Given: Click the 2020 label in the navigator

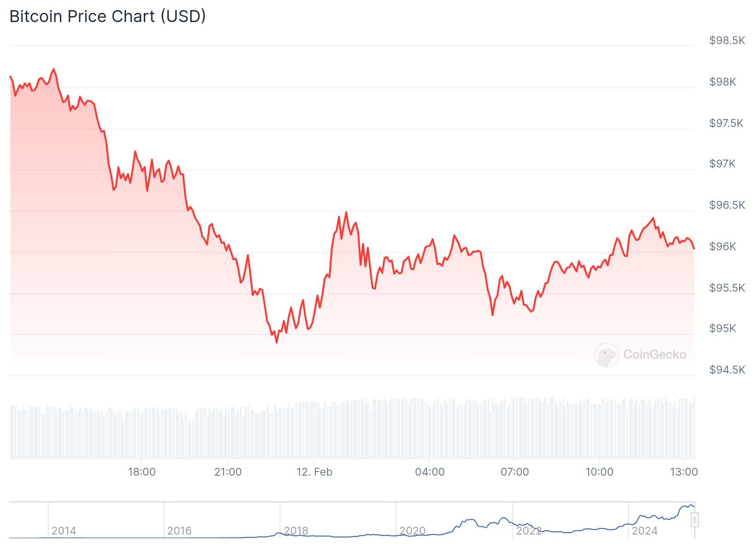Looking at the screenshot, I should (412, 531).
